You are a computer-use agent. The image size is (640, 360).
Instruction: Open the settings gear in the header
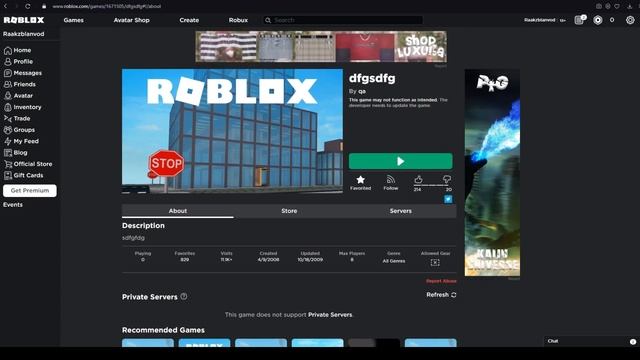click(x=630, y=20)
